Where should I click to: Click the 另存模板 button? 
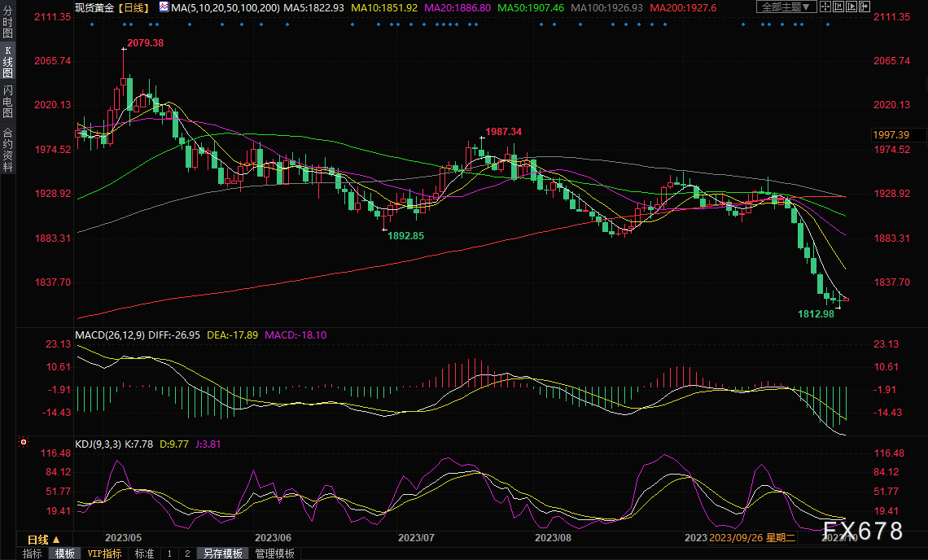tap(223, 553)
